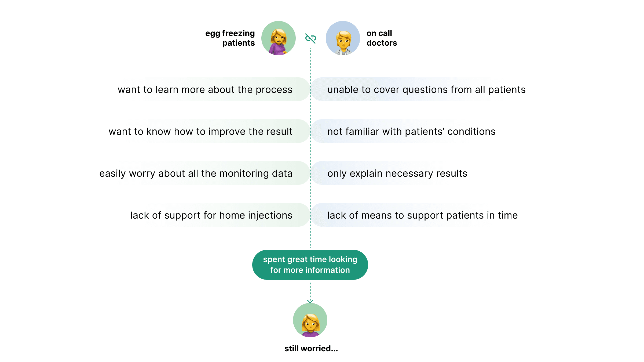Click the word 'doctors' beside doctor avatar

(x=382, y=43)
